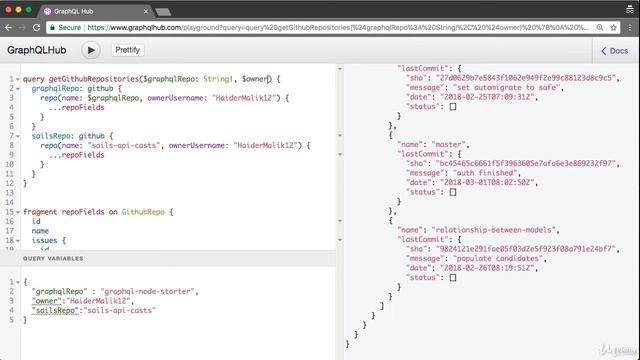The width and height of the screenshot is (640, 360).
Task: Collapse the variables JSON object on line 1
Action: [x=18, y=282]
